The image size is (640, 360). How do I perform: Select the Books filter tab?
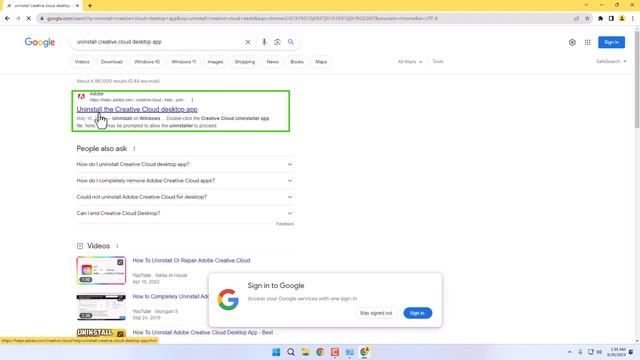297,62
